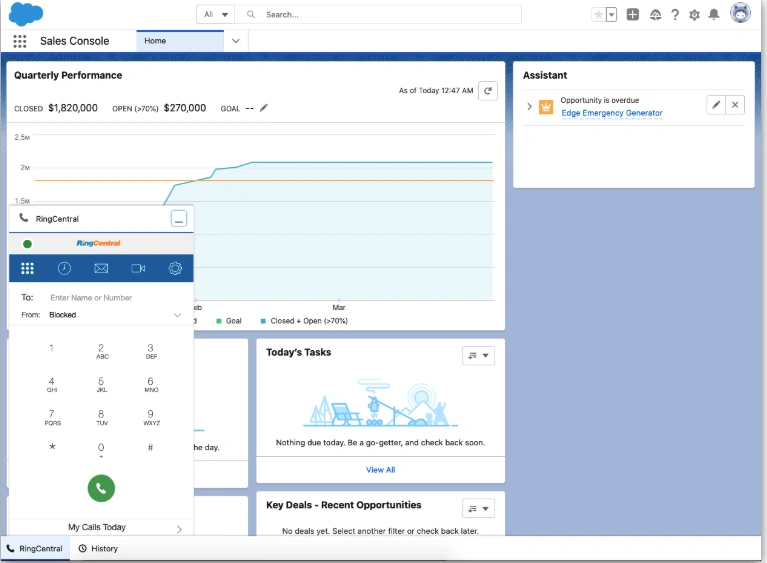The image size is (767, 563).
Task: Click the global actions plus icon
Action: pyautogui.click(x=633, y=14)
